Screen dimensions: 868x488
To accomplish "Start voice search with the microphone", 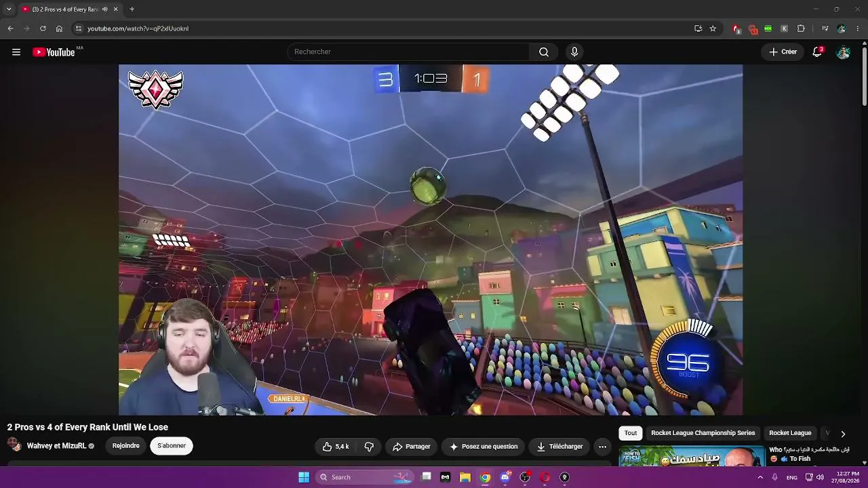I will 574,52.
